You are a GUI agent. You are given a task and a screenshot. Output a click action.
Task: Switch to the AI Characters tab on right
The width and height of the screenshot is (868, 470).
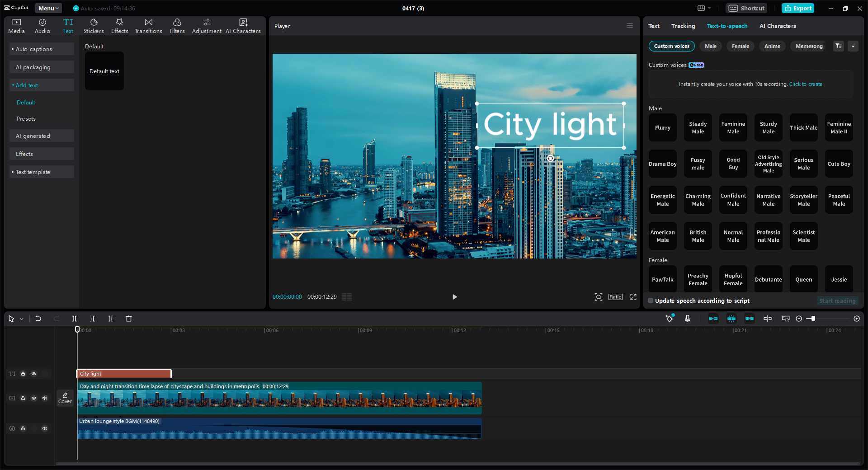click(x=778, y=26)
